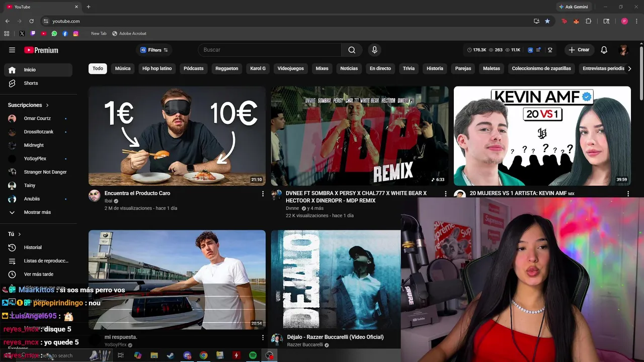Open the MetaMask fox extension
Viewport: 644px width, 362px height.
[576, 21]
